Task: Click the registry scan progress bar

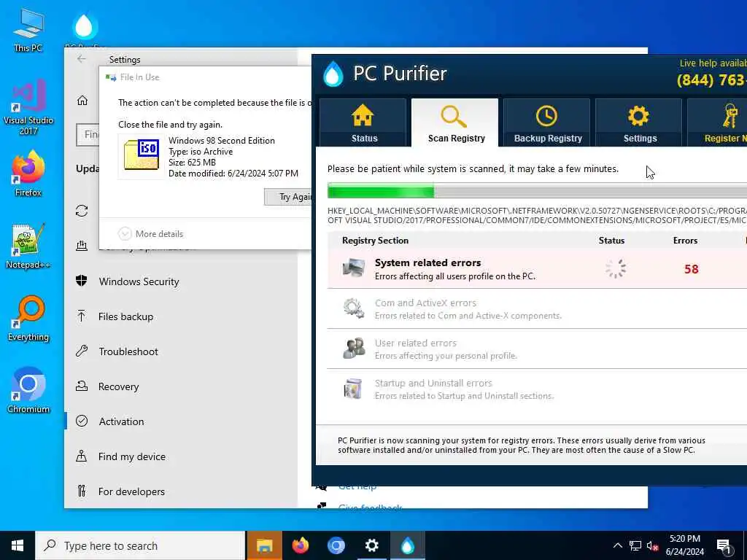Action: click(537, 192)
